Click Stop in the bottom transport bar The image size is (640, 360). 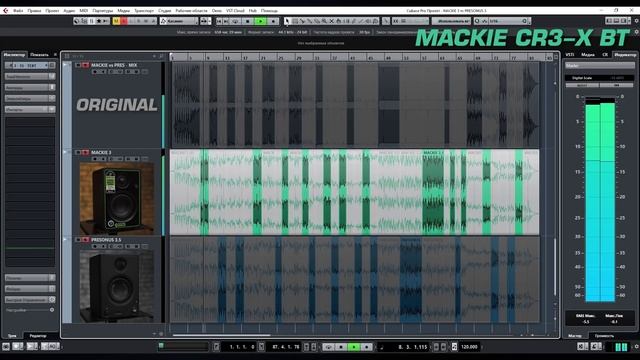[x=341, y=347]
